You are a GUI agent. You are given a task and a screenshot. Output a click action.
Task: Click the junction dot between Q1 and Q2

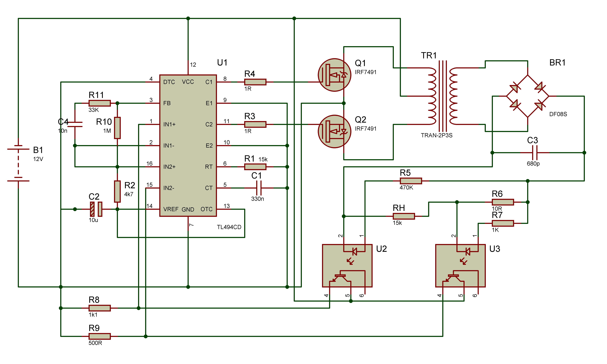(x=344, y=103)
